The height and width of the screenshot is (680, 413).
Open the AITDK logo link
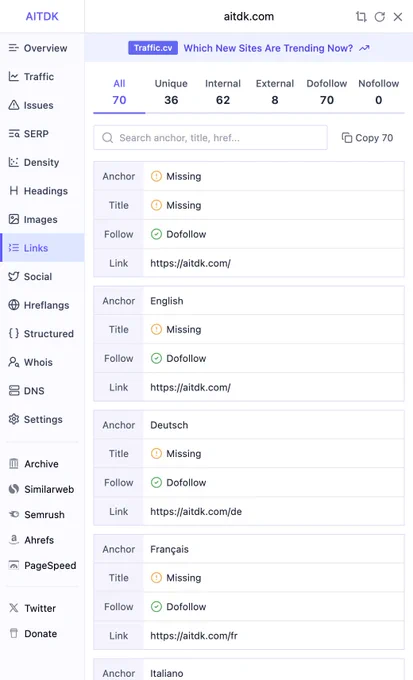[x=42, y=16]
